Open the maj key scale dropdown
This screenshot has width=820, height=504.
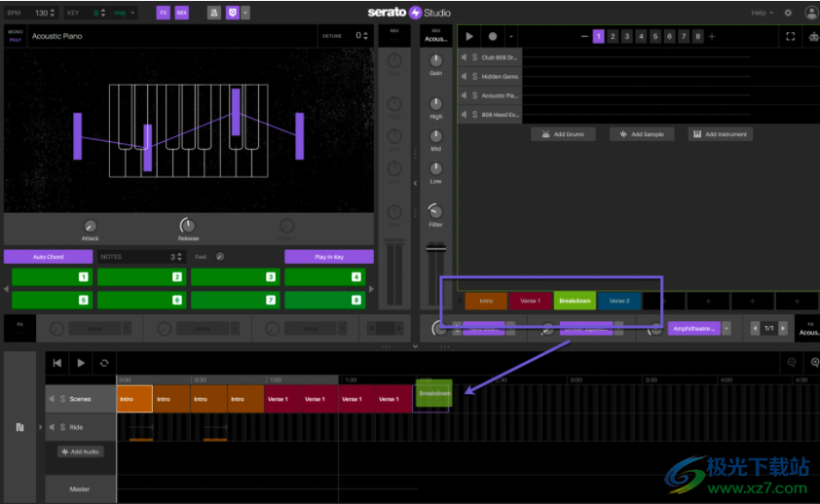pos(125,13)
